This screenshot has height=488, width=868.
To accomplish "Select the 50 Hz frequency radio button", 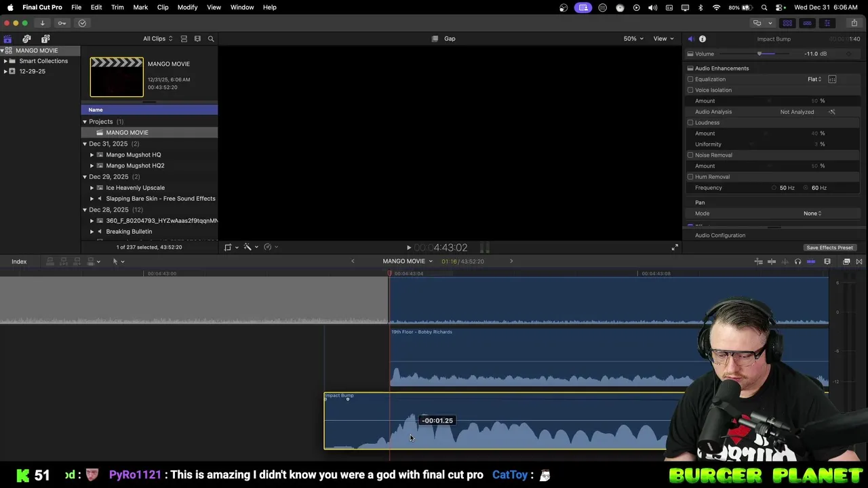I will pos(774,188).
